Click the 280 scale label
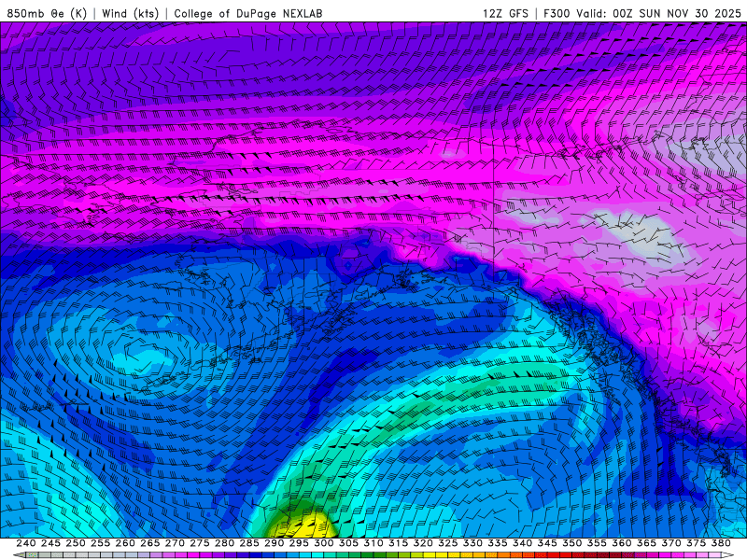This screenshot has height=560, width=747. point(224,543)
